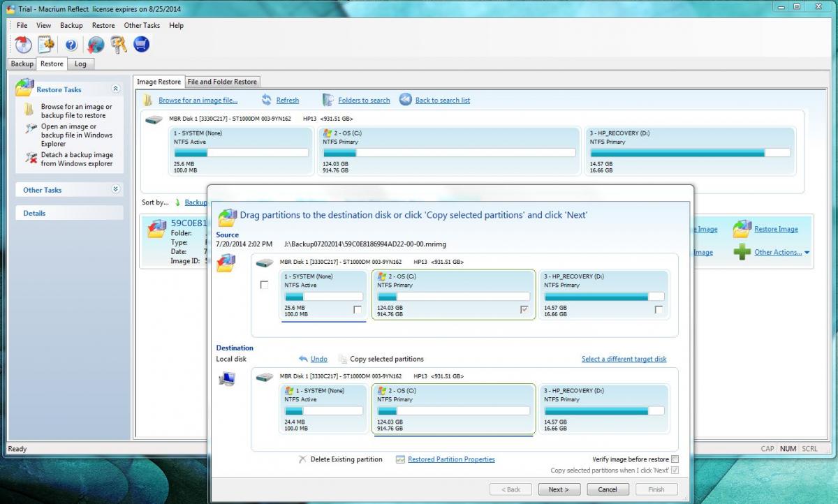Enable Verify image before restore checkbox
Image resolution: width=838 pixels, height=504 pixels.
(675, 459)
